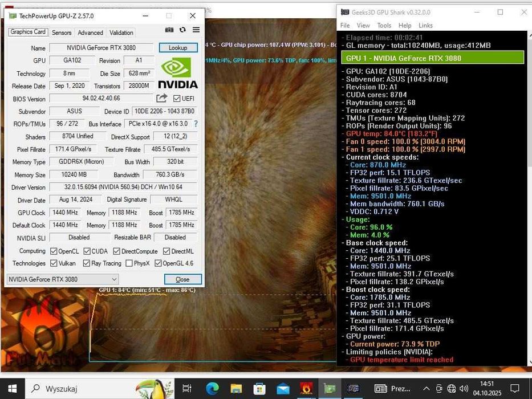Click the GPU-Z title bar app icon
This screenshot has width=532, height=399.
13,16
